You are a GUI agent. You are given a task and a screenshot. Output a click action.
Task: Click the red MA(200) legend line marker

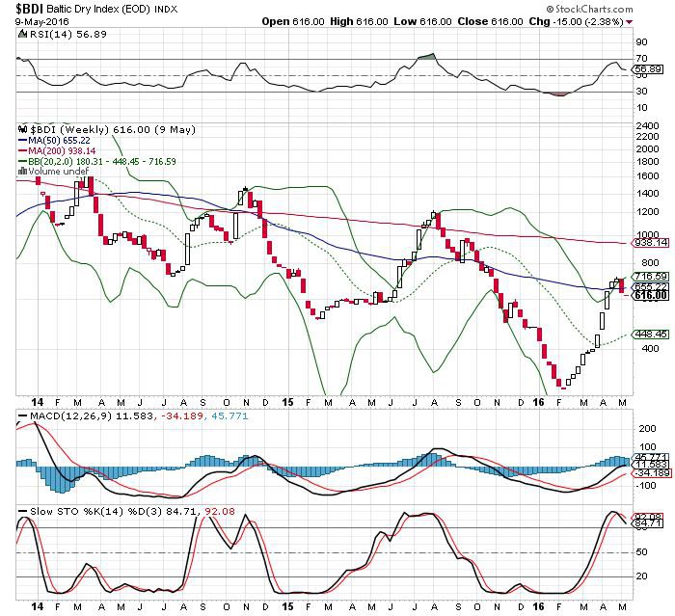tap(25, 149)
